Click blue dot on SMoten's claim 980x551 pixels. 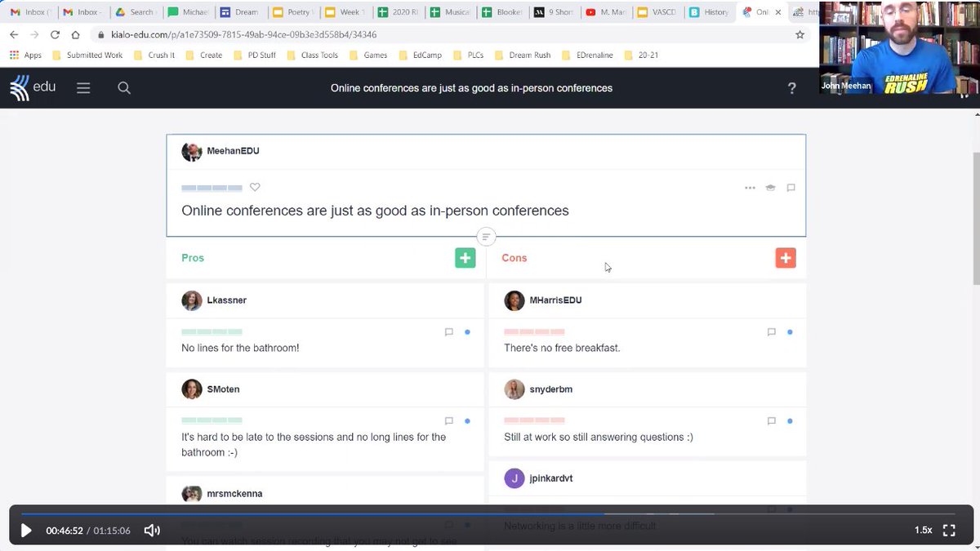pos(467,421)
